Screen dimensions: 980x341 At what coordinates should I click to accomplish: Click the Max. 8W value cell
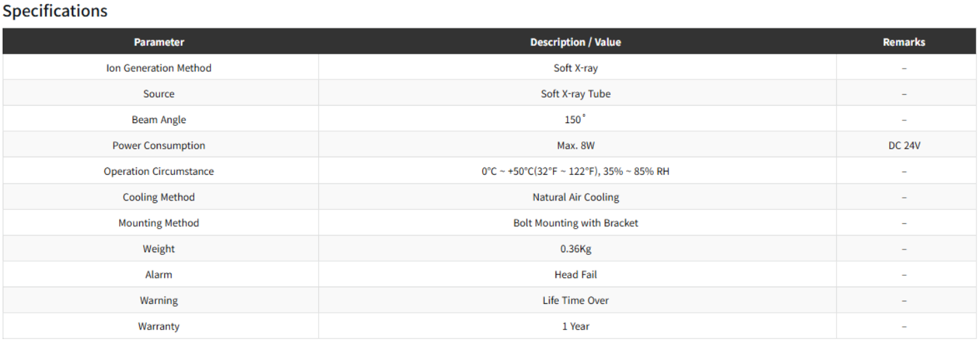(x=575, y=145)
